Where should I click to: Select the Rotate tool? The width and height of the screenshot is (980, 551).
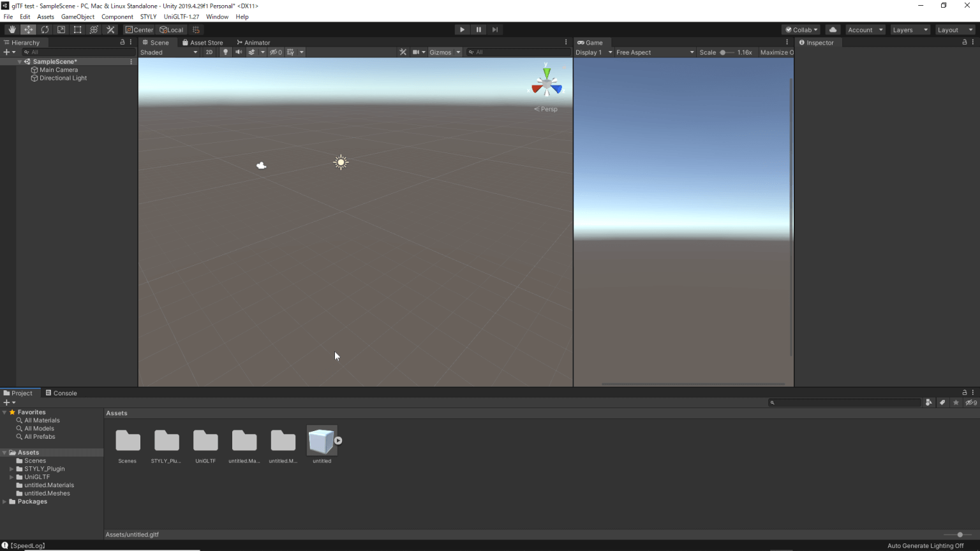pyautogui.click(x=45, y=29)
